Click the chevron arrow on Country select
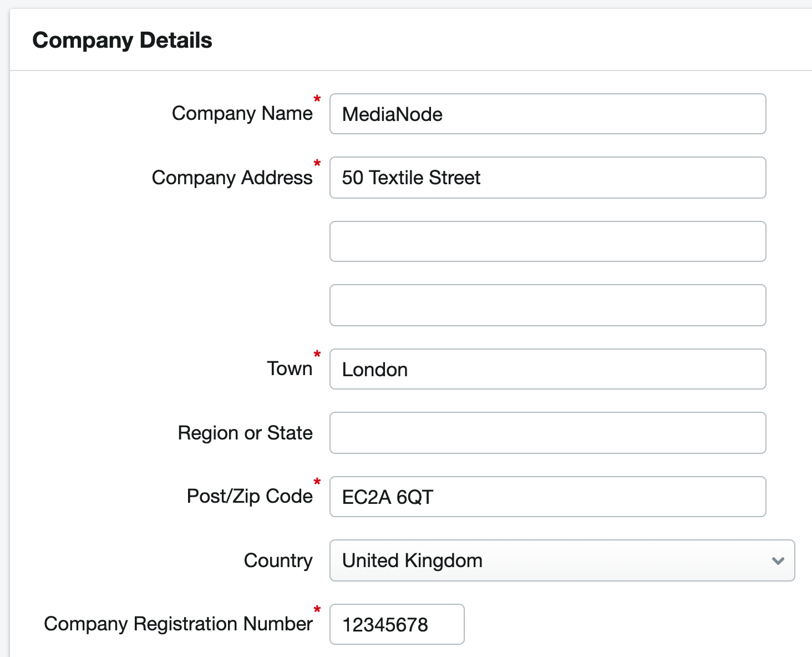Screen dimensions: 812x657 tap(778, 561)
